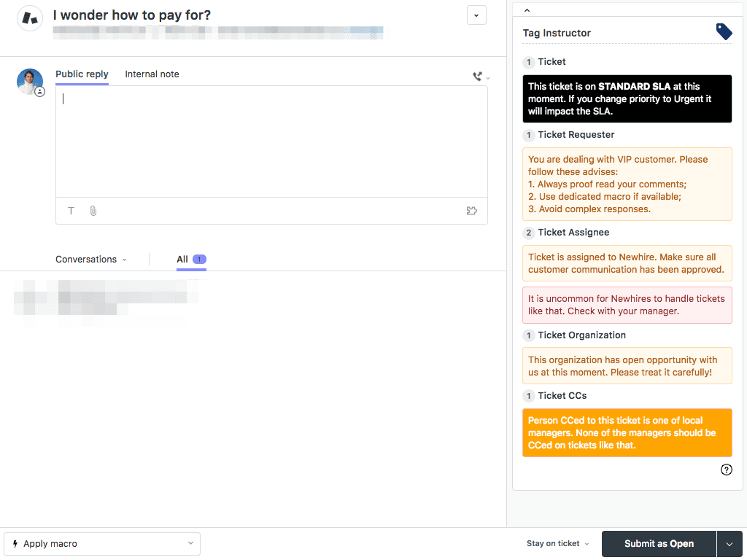747x560 pixels.
Task: Click the text formatting T icon
Action: pos(71,211)
